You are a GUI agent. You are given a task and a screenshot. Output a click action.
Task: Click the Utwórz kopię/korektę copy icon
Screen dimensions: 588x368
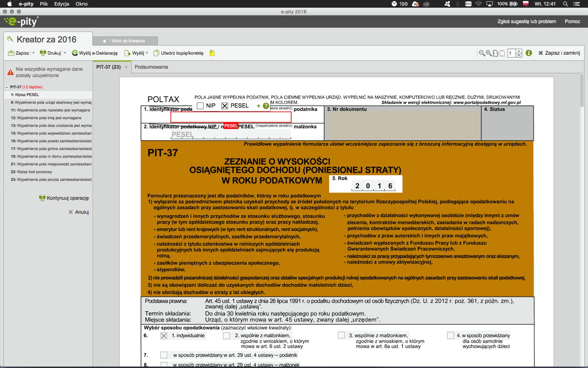(156, 53)
